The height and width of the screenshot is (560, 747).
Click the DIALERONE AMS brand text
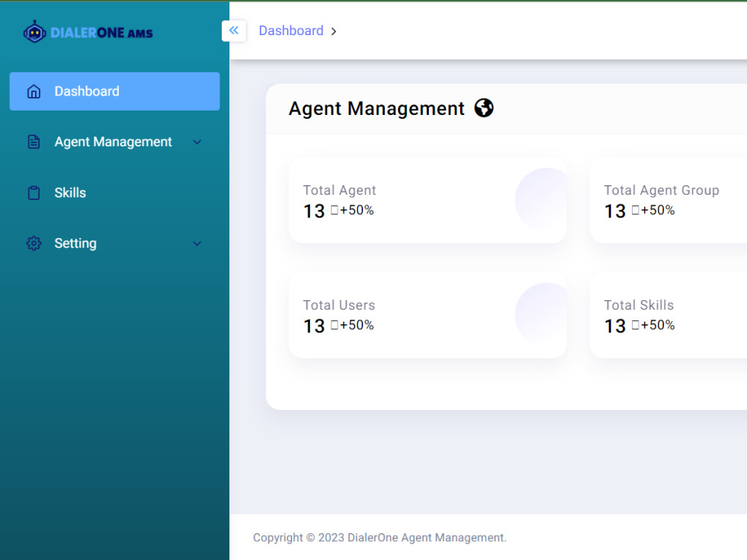point(102,33)
